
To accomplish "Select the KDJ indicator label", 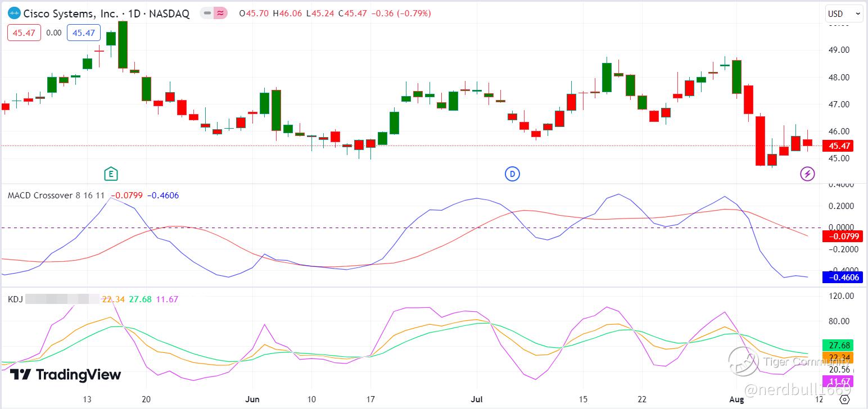I will coord(15,299).
